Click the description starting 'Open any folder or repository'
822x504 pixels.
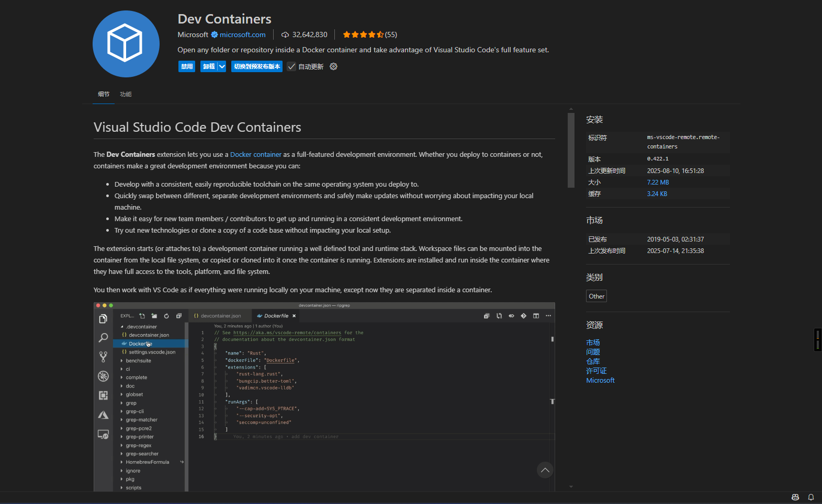(363, 50)
